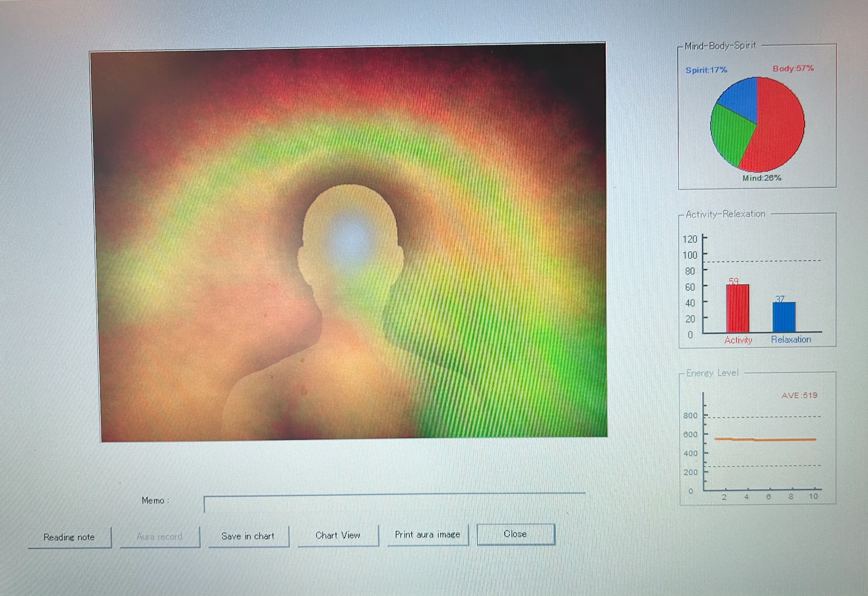
Task: Click inside the Memo text field
Action: (394, 503)
